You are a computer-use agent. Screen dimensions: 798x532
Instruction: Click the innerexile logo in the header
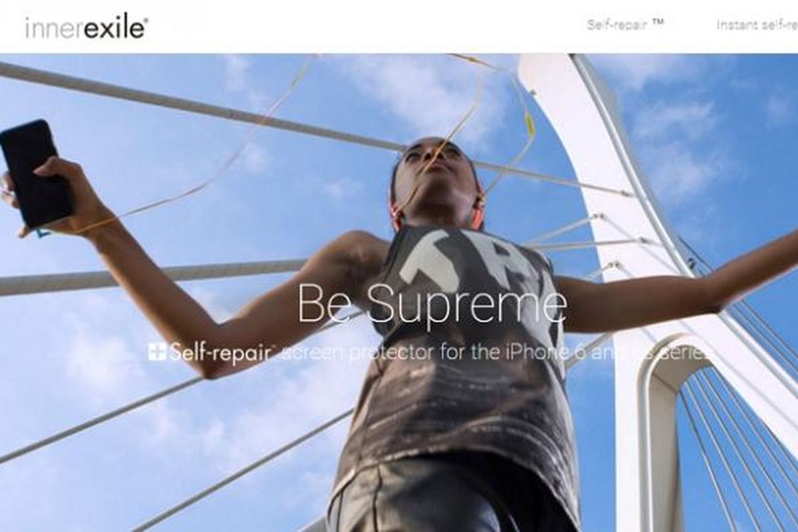86,27
